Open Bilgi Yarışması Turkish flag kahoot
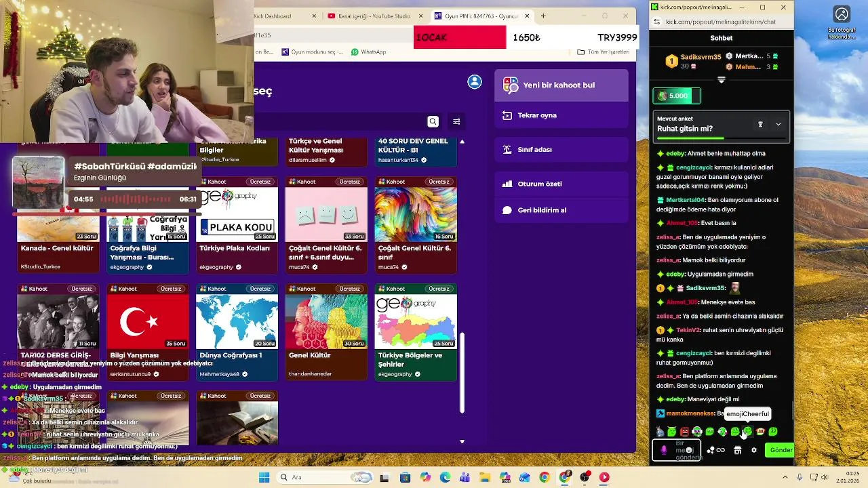 tap(148, 332)
